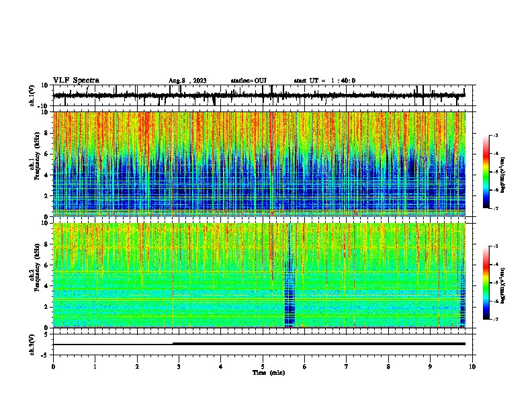Click the "-7" label on ch.2 color scale
The image size is (532, 411).
495,319
